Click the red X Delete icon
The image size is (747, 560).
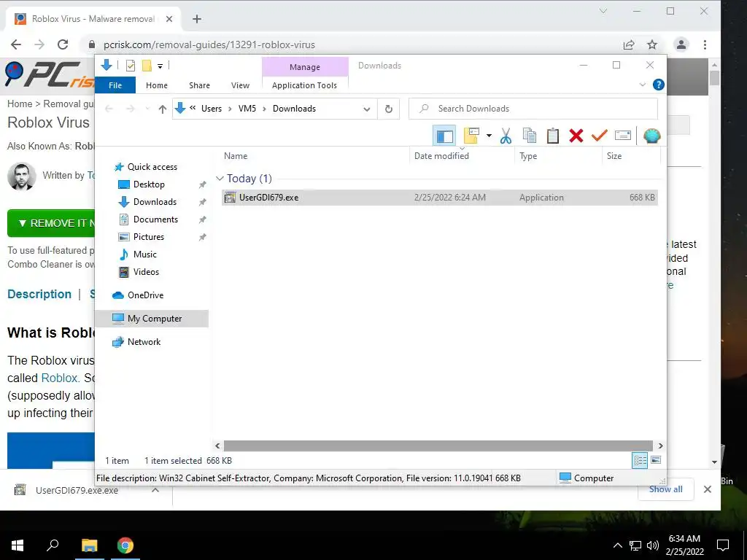point(576,136)
